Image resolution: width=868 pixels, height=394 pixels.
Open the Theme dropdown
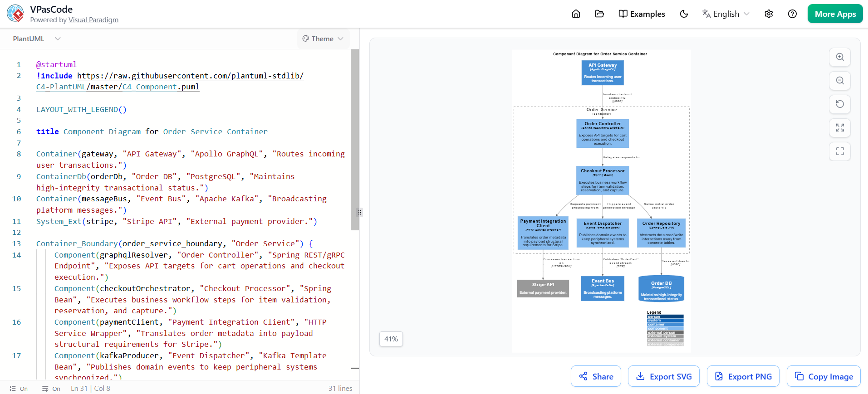point(323,39)
